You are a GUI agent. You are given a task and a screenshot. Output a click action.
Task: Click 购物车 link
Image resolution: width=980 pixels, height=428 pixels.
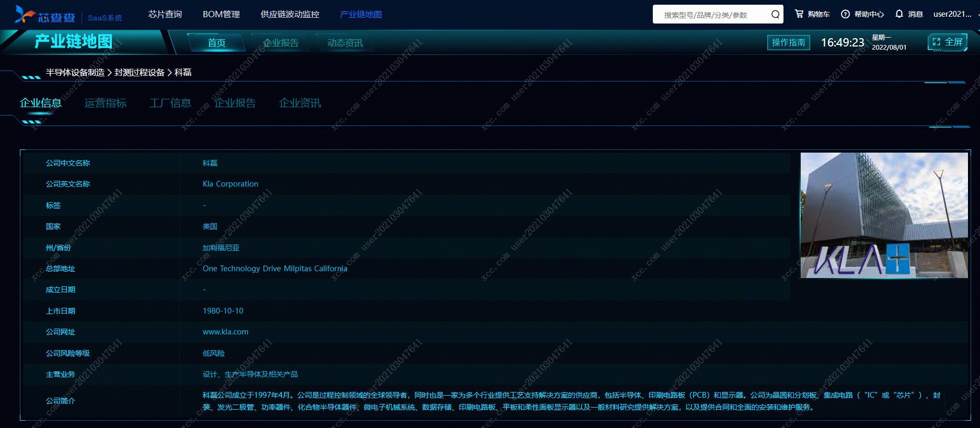818,14
